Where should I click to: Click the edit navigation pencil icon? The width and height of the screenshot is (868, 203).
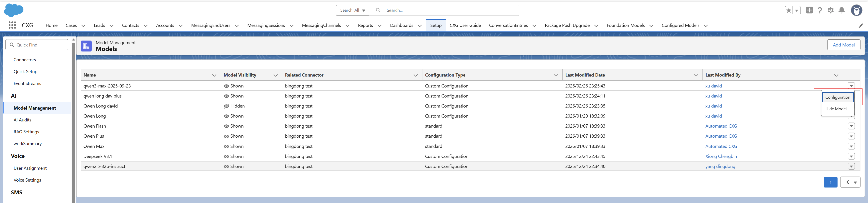tap(860, 25)
